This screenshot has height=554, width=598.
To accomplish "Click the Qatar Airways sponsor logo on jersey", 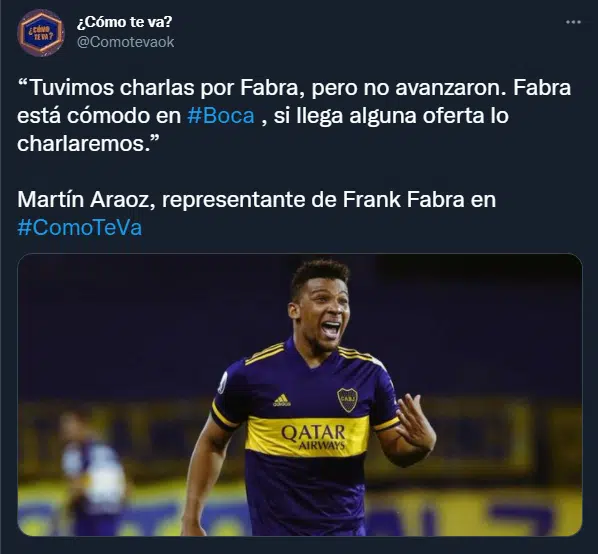I will coord(313,437).
